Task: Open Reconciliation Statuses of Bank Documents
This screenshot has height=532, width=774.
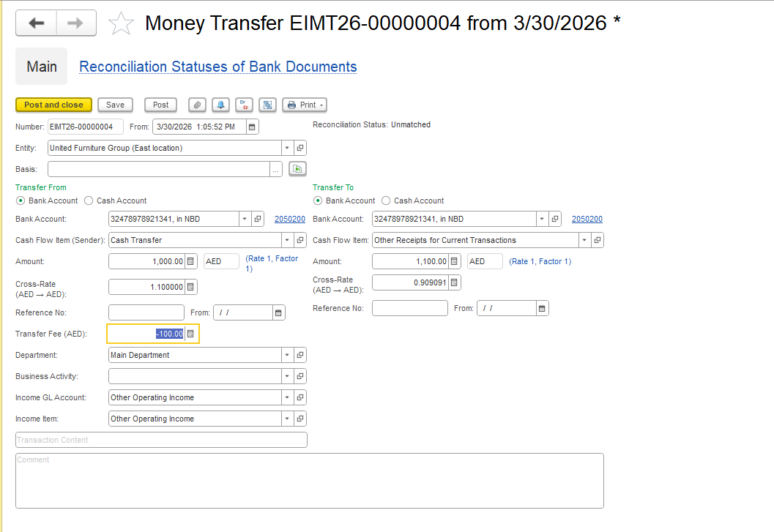Action: pyautogui.click(x=218, y=67)
